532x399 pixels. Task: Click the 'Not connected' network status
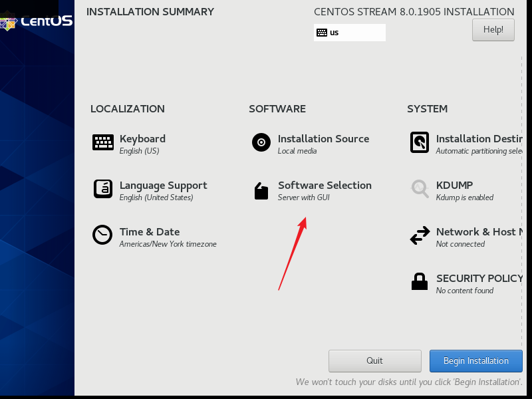[x=460, y=244]
